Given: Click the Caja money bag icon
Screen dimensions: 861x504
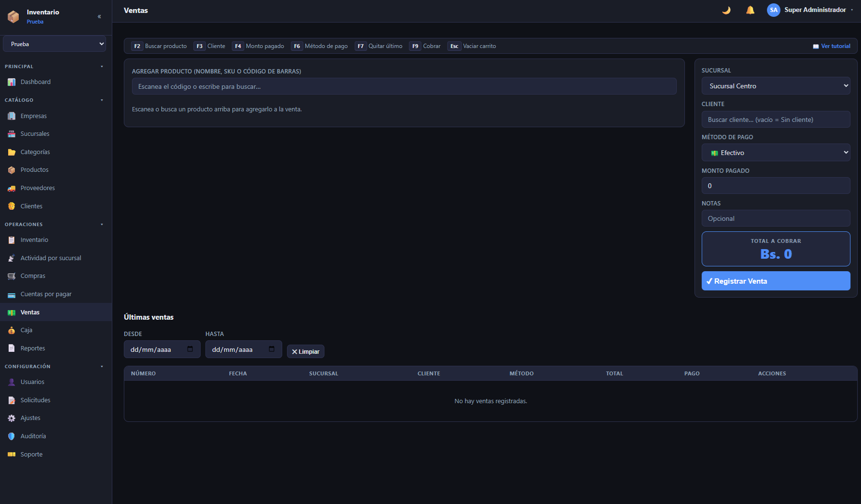Looking at the screenshot, I should point(12,330).
